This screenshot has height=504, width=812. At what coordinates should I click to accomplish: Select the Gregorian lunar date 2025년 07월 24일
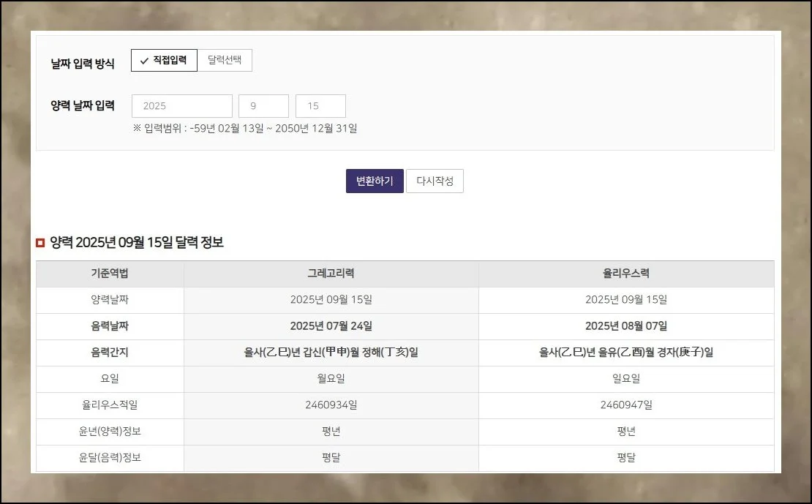[330, 326]
